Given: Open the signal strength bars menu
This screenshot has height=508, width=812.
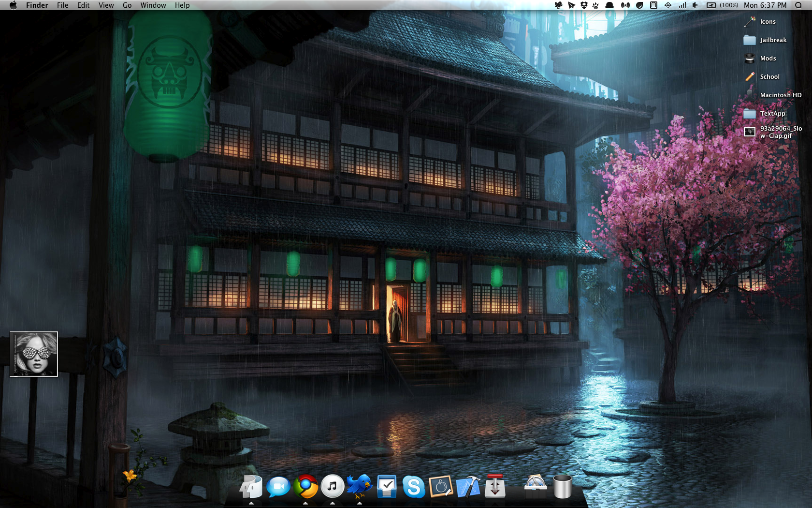Looking at the screenshot, I should (x=682, y=5).
